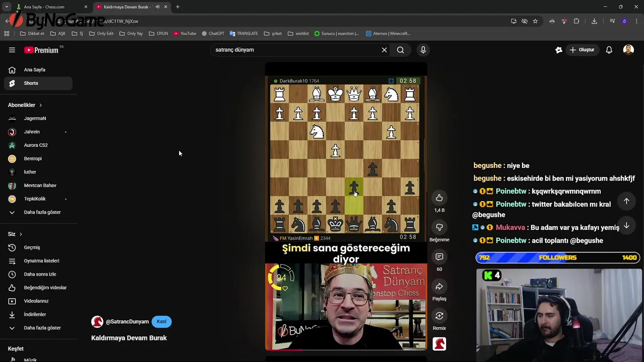Viewport: 644px width, 362px height.
Task: Open Aurora CS2 channel subscription
Action: tap(38, 145)
